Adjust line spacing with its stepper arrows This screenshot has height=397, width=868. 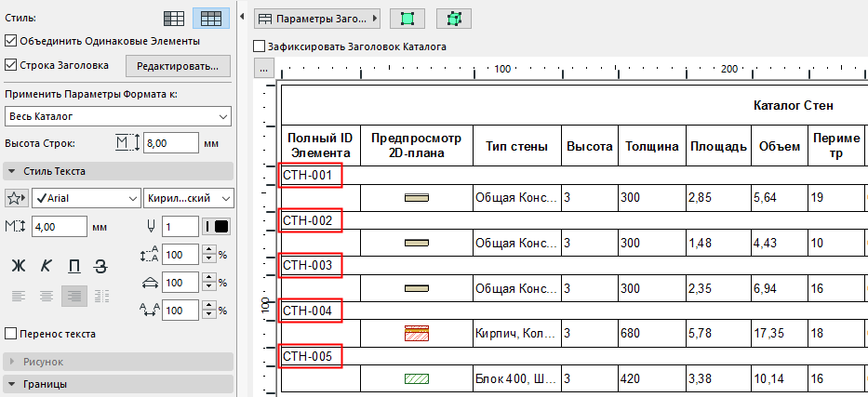point(208,255)
